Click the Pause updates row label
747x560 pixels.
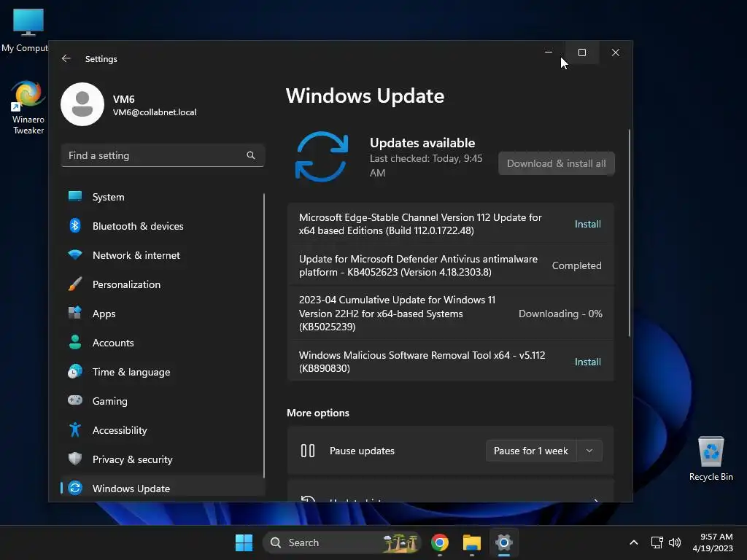[362, 451]
